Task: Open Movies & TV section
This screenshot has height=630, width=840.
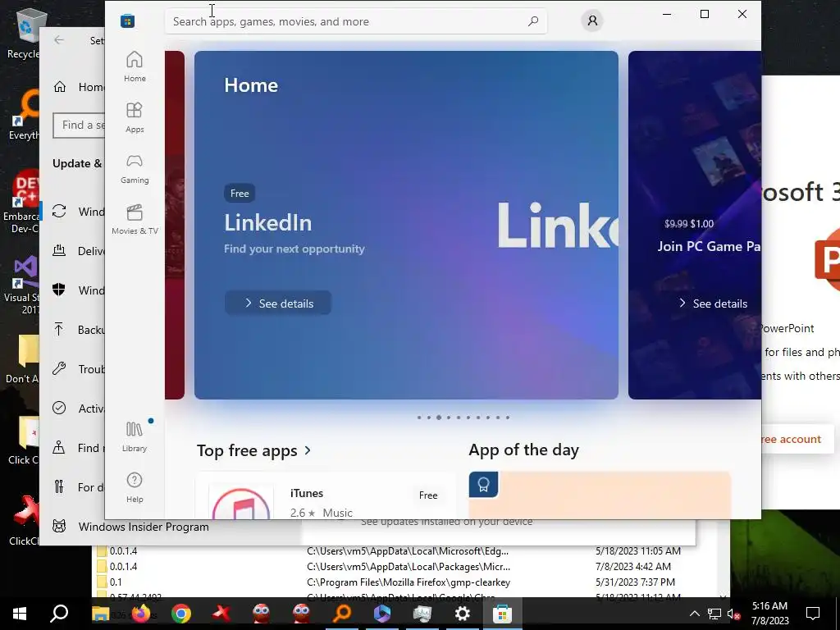Action: [135, 220]
